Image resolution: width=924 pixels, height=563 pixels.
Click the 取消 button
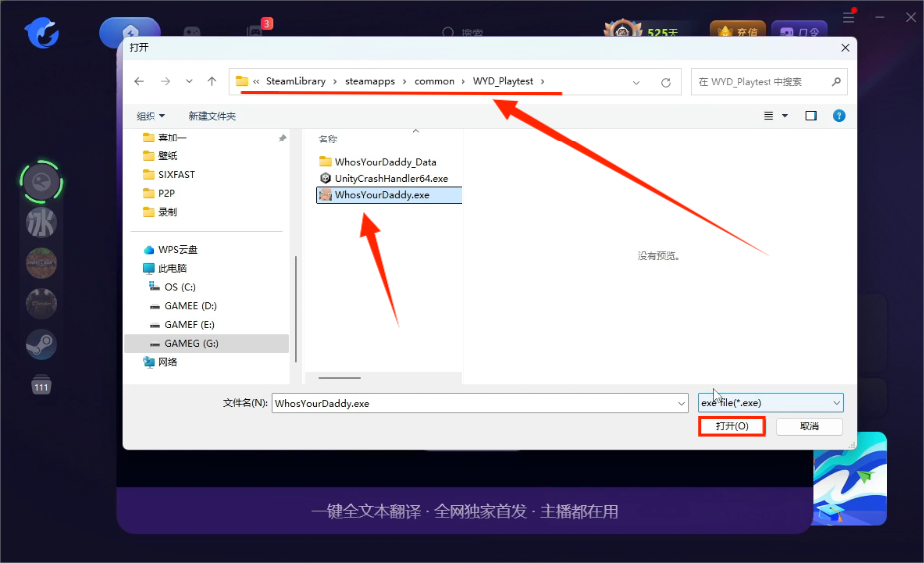pos(809,426)
